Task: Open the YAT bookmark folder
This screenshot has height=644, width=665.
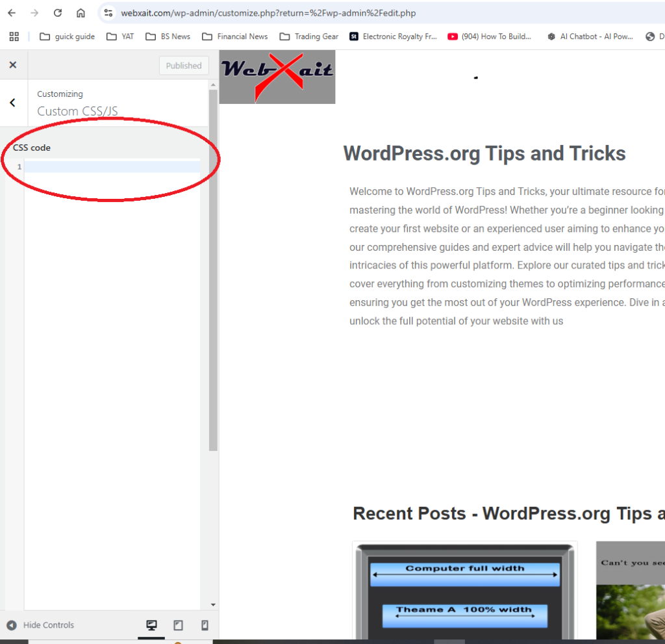Action: pos(120,36)
